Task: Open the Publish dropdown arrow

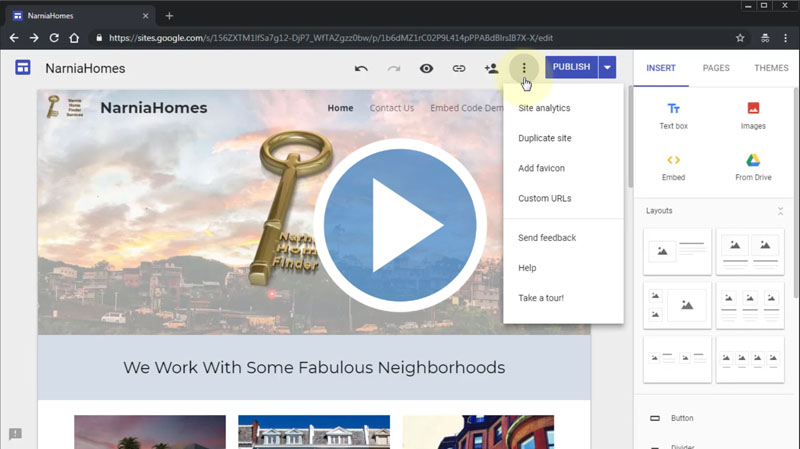Action: click(607, 68)
